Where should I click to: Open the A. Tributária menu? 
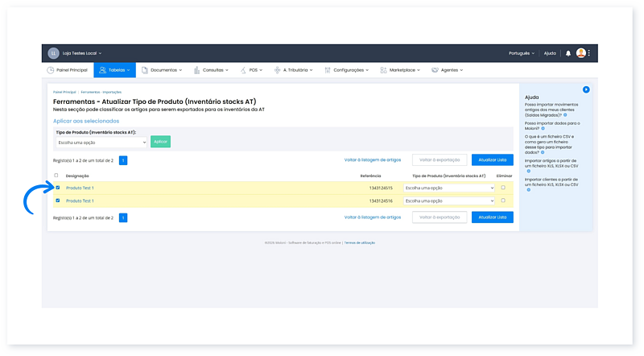click(x=294, y=70)
